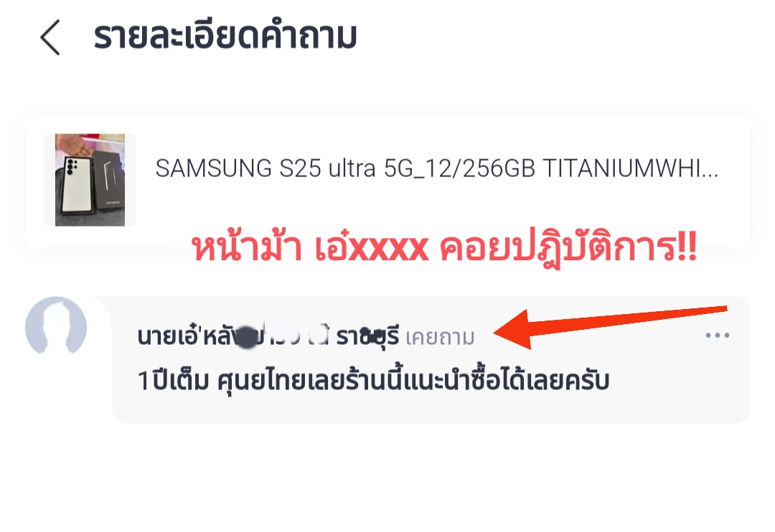775x532 pixels.
Task: Tap the commenter's default profile avatar
Action: pyautogui.click(x=56, y=327)
